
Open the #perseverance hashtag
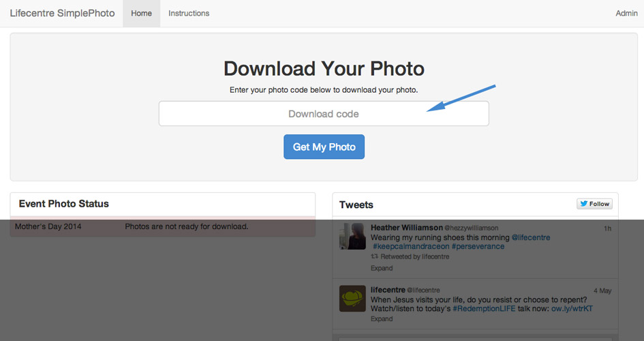pyautogui.click(x=478, y=246)
